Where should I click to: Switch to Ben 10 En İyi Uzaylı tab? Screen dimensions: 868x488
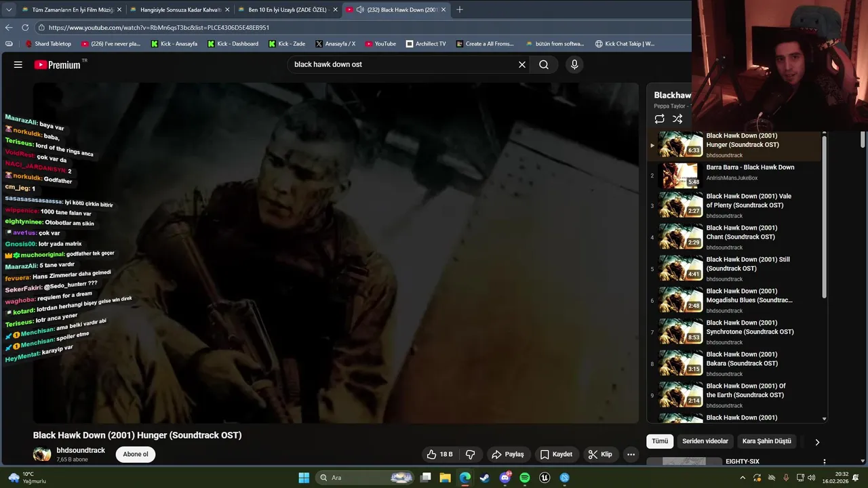[x=287, y=9]
